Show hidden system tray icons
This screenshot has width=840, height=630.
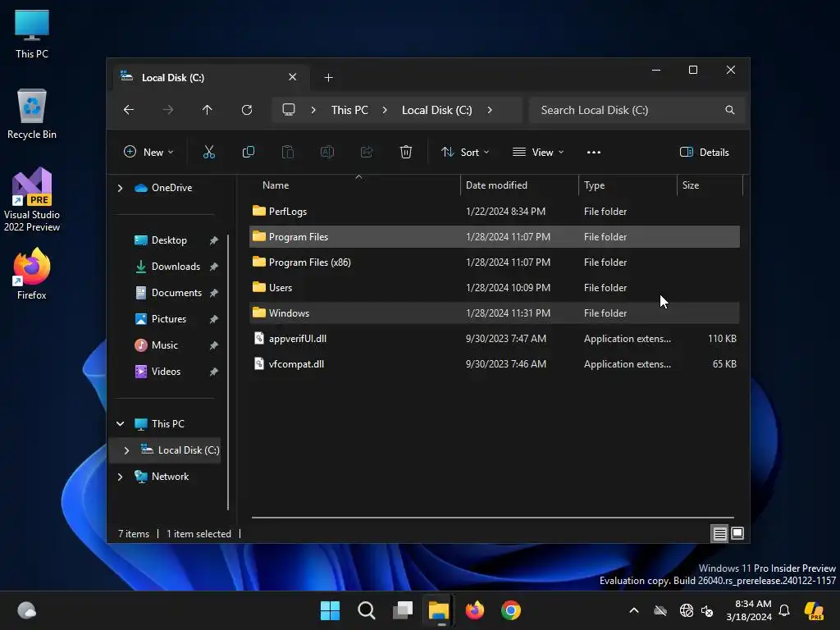pos(634,610)
